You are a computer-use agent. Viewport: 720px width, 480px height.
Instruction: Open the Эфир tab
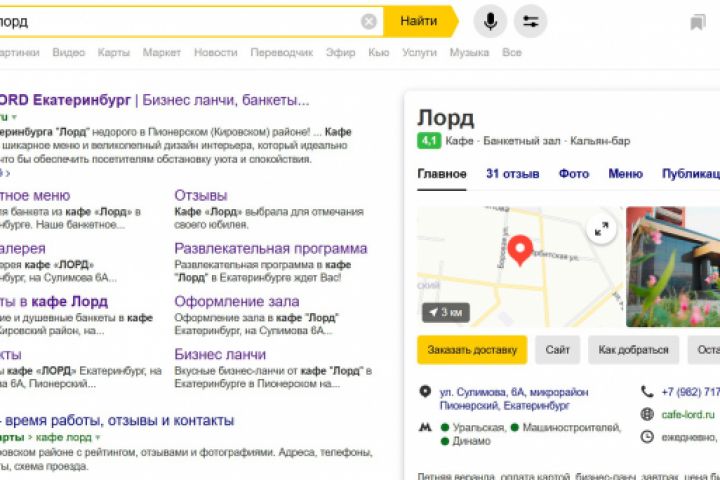point(340,52)
